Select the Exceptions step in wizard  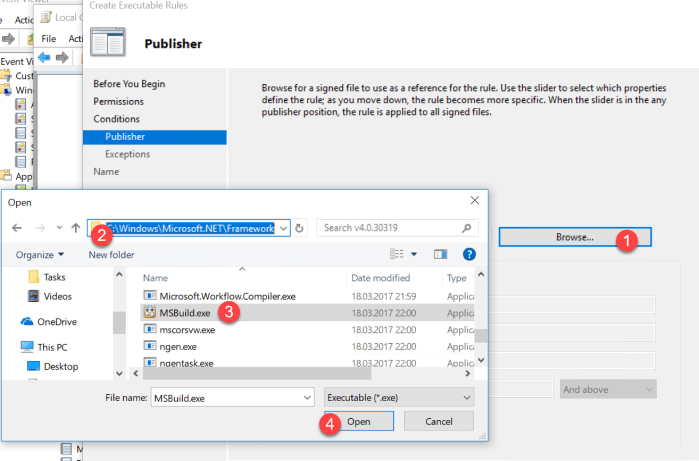(x=127, y=154)
